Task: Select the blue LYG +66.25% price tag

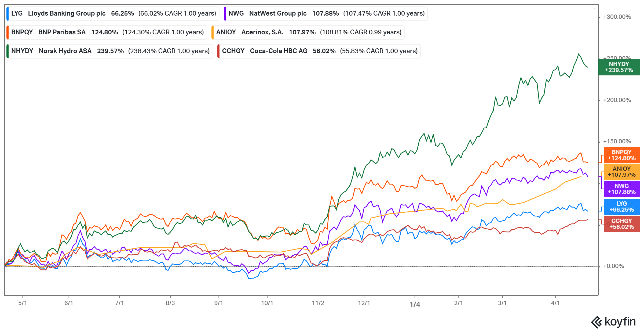Action: click(621, 207)
